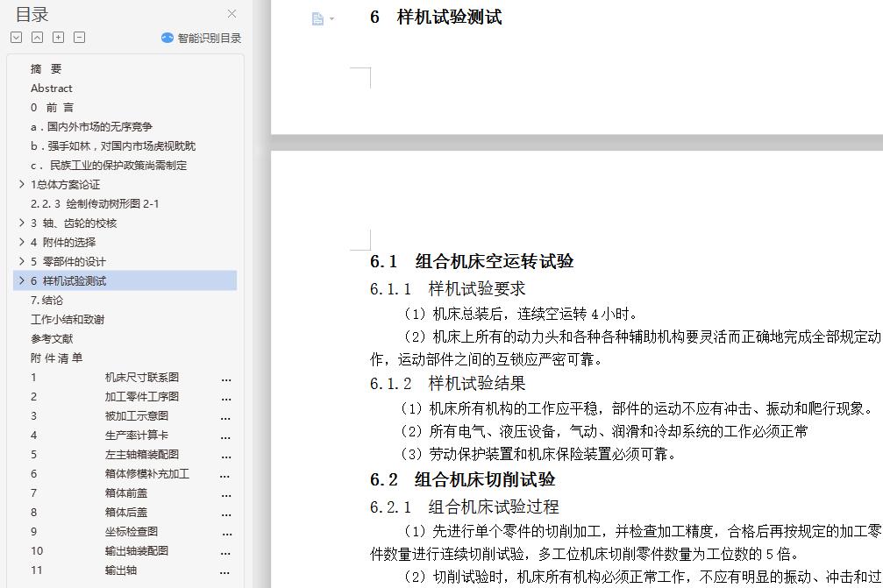Click the document heading 6 样机试验测试
Screen dimensions: 883x588
[x=435, y=17]
